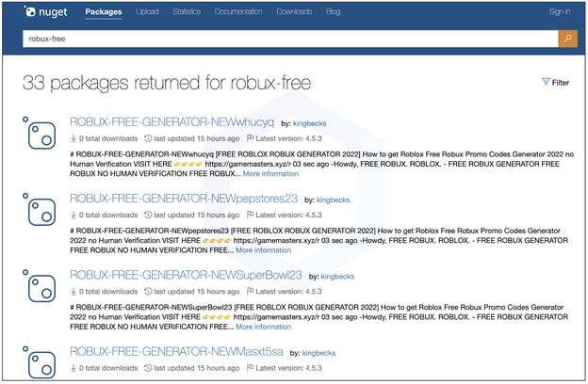Open the Documentation menu item
Screen dimensions: 588x384
click(x=238, y=12)
